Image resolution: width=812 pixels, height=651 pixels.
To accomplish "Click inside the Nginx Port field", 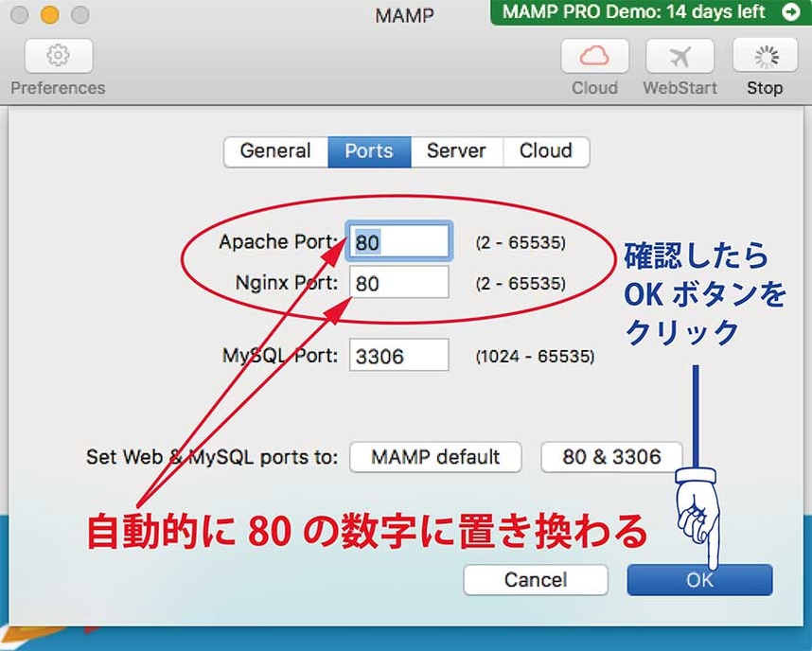I will tap(398, 283).
